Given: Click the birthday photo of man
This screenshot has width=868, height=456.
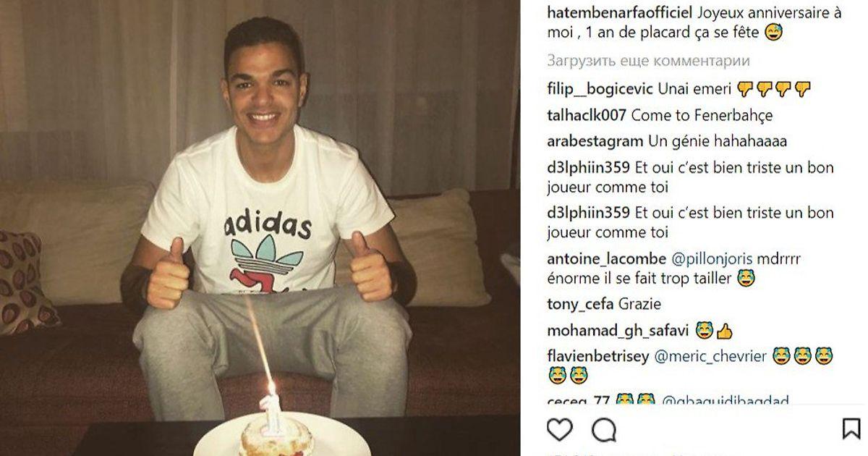Looking at the screenshot, I should [260, 228].
